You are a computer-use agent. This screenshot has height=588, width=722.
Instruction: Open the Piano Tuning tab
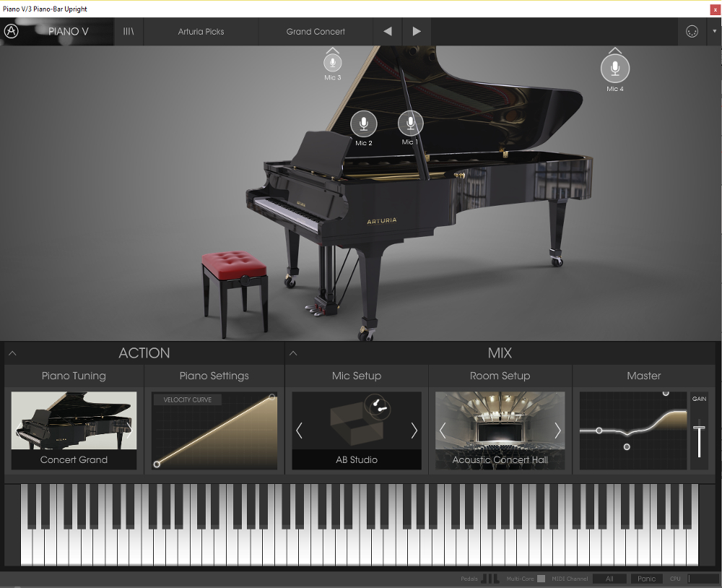(74, 376)
